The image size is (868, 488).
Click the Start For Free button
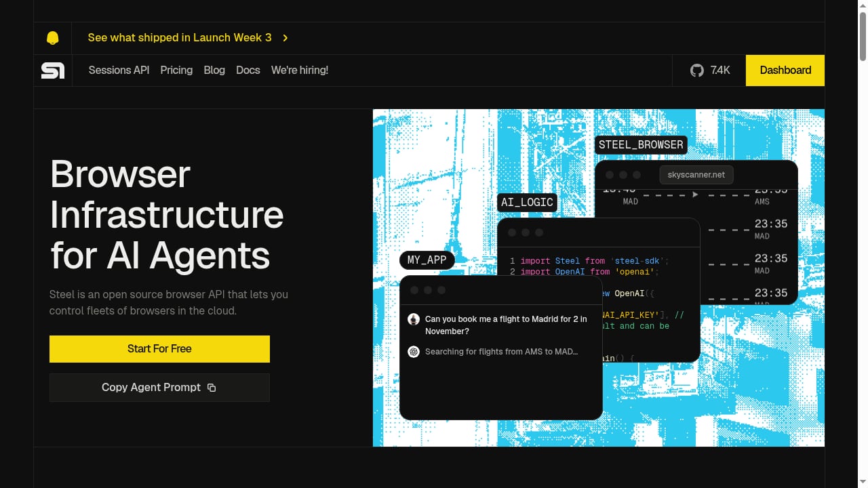pos(159,349)
